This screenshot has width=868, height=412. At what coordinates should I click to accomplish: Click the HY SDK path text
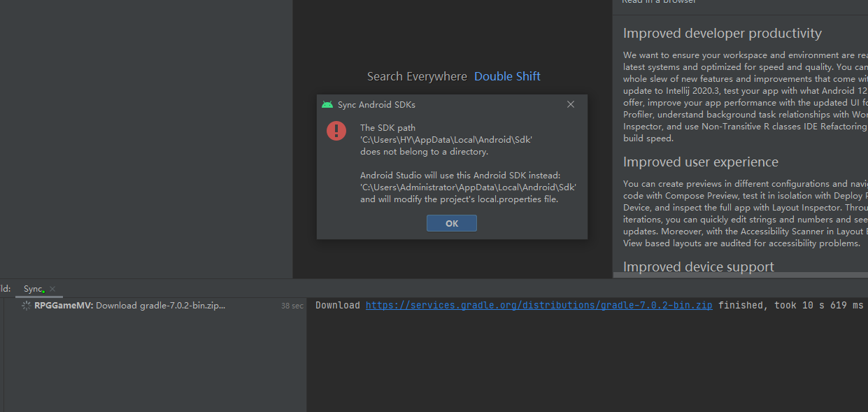click(446, 140)
